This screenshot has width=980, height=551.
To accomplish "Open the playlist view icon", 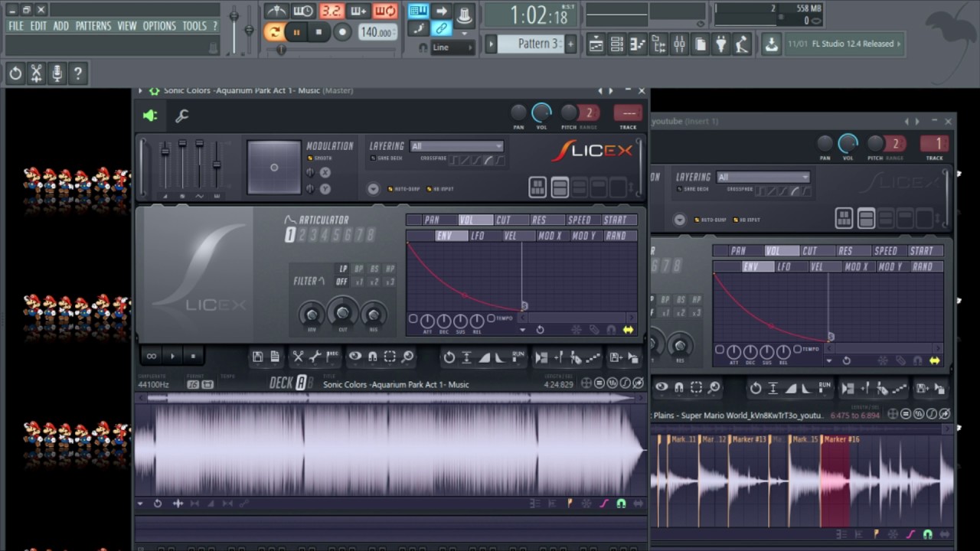I will [x=596, y=44].
